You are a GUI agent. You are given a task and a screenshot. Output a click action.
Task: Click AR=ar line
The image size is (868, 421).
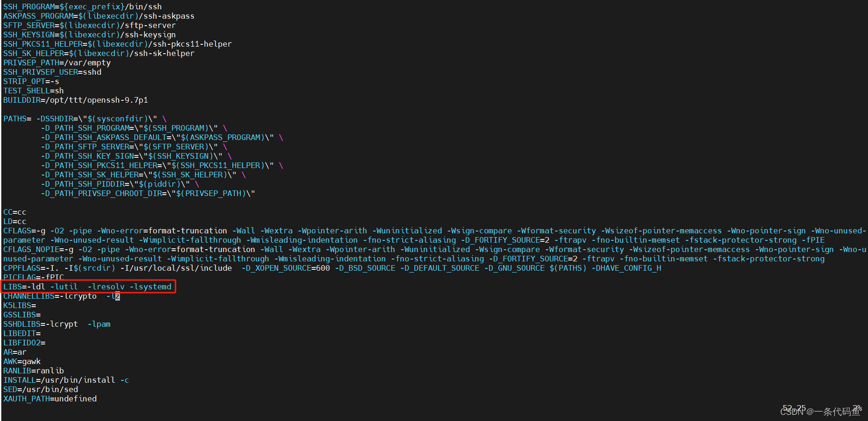tap(15, 352)
